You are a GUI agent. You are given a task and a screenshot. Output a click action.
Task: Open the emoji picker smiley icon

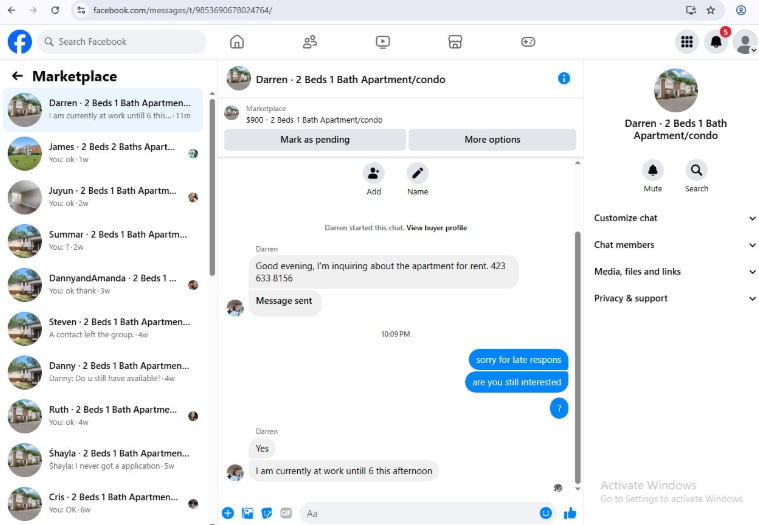tap(546, 513)
